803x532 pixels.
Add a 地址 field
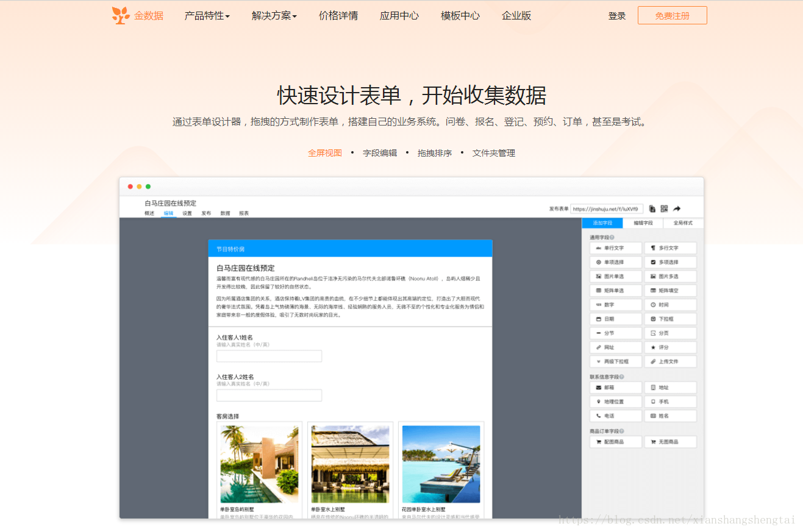click(x=670, y=388)
